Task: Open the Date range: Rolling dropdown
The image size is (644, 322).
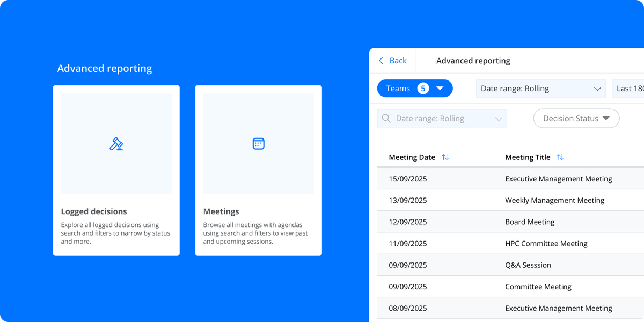Action: (541, 89)
